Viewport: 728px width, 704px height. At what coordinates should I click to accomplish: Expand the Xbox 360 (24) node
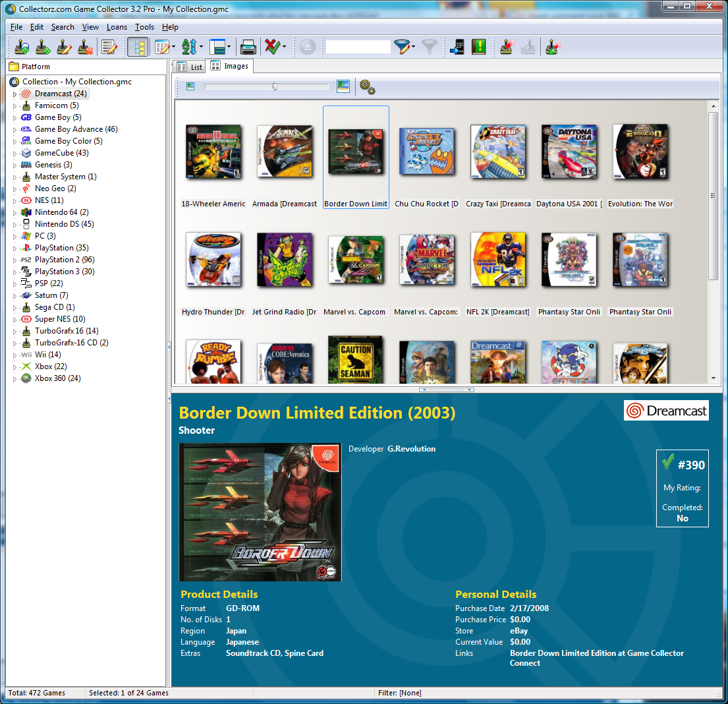coord(14,379)
